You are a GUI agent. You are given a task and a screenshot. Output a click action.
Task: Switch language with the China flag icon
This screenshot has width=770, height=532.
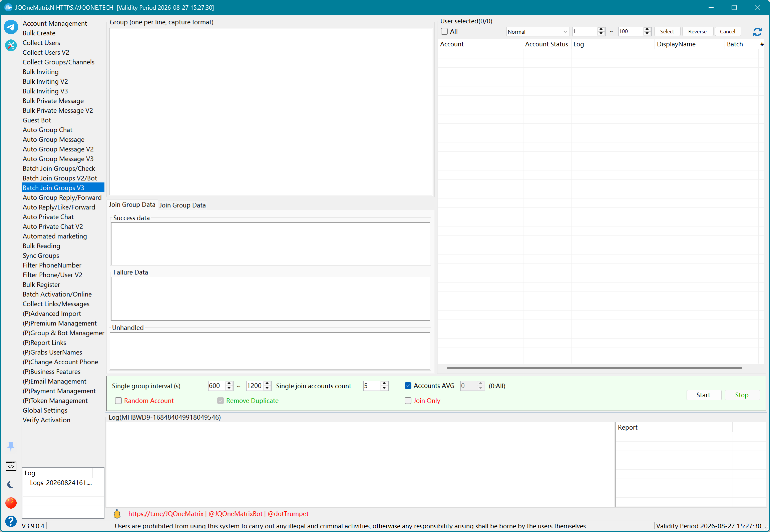tap(11, 503)
